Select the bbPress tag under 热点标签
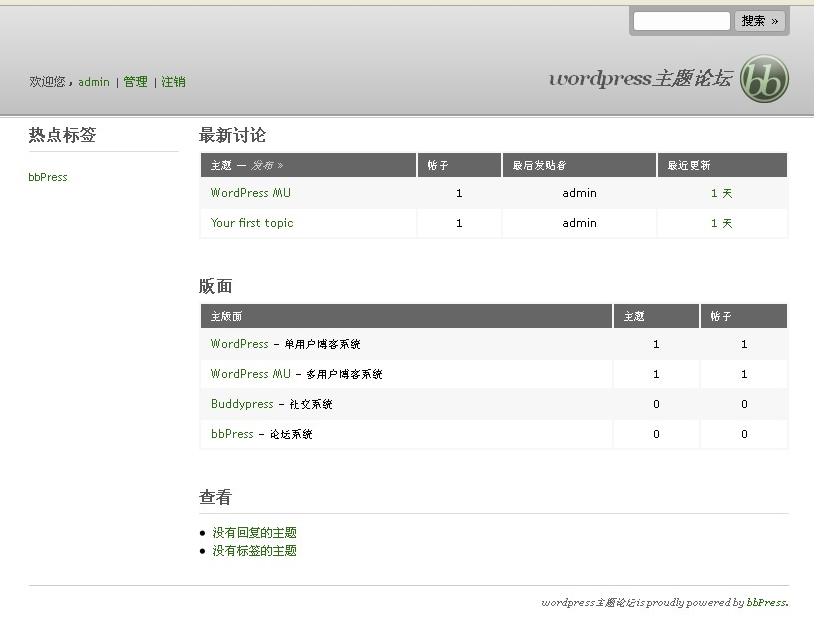 [48, 177]
